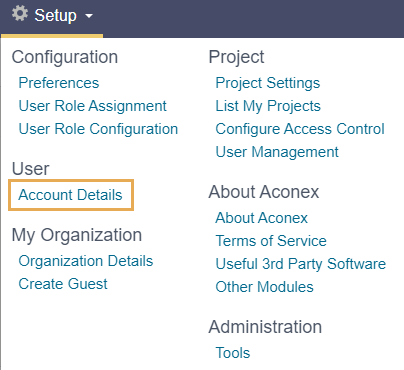Open Organization Details
This screenshot has width=404, height=370.
pyautogui.click(x=86, y=261)
